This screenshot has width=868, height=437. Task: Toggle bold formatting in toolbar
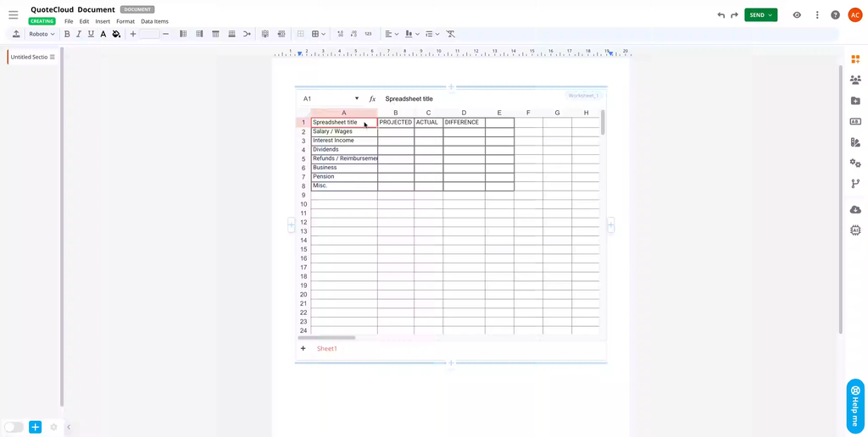pyautogui.click(x=67, y=34)
